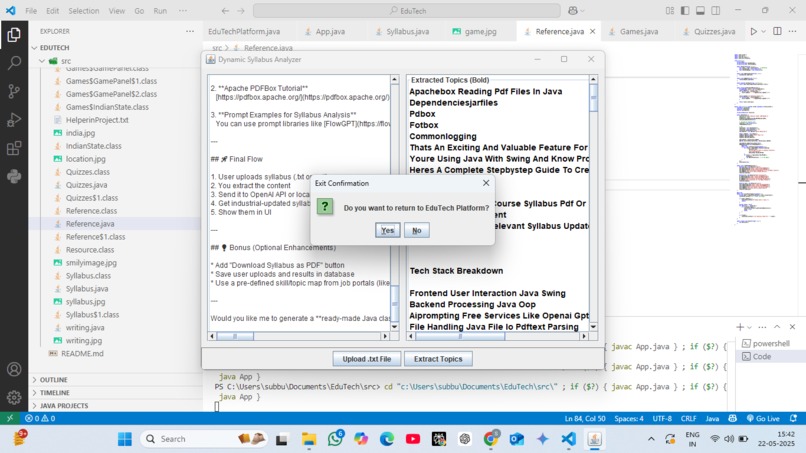Open india.jpg in the explorer
The image size is (806, 453).
pos(80,133)
